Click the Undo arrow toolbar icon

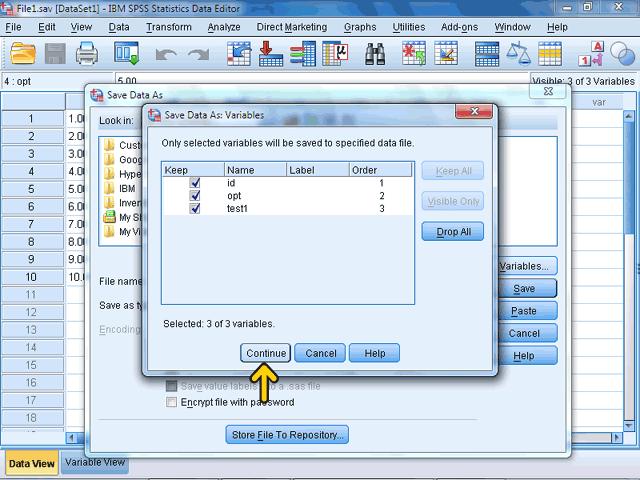(166, 54)
